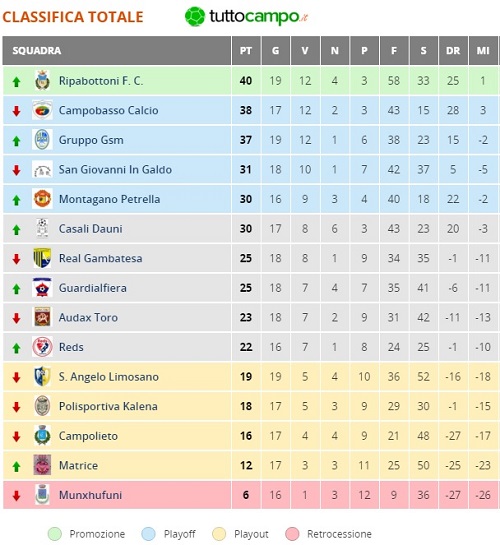This screenshot has width=500, height=545.
Task: Click the Reds circular team logo
Action: click(x=42, y=347)
